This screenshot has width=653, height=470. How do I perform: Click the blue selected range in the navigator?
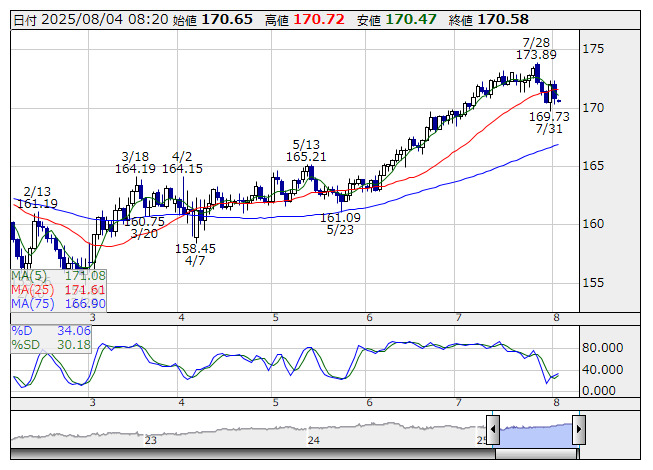click(x=535, y=432)
